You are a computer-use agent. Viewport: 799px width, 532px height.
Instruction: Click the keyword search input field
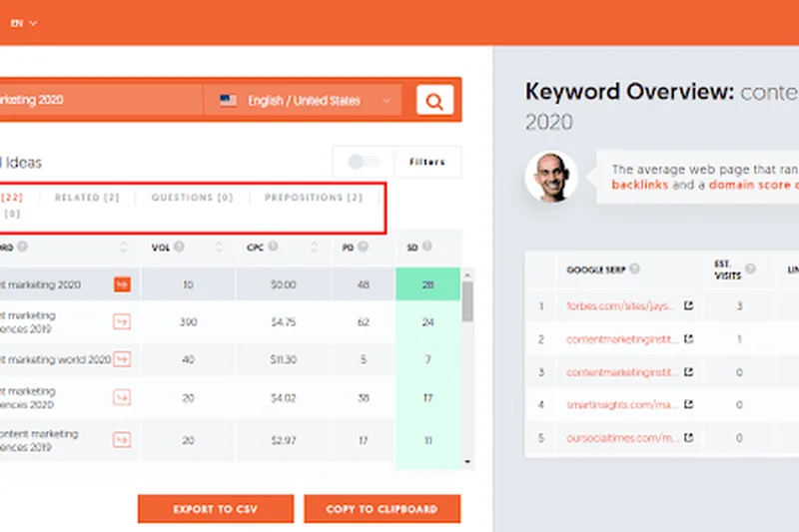tap(100, 101)
